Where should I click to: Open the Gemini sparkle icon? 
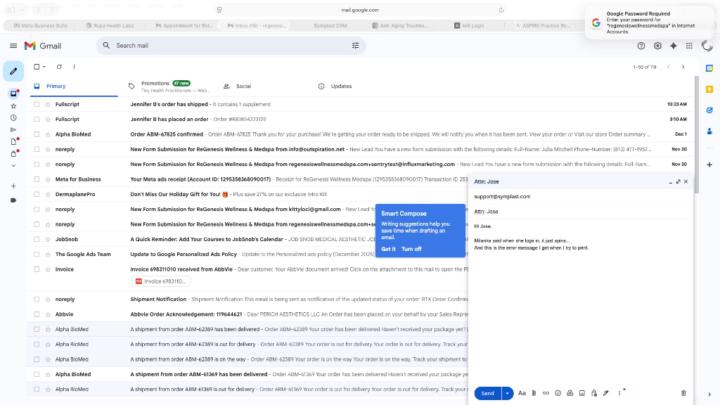(673, 45)
